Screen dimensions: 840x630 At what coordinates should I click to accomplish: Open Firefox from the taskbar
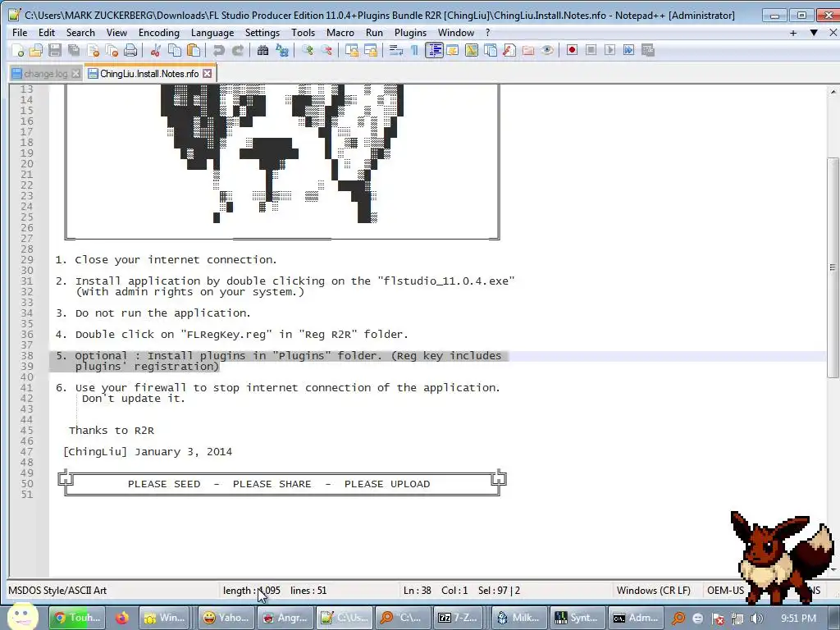[122, 618]
